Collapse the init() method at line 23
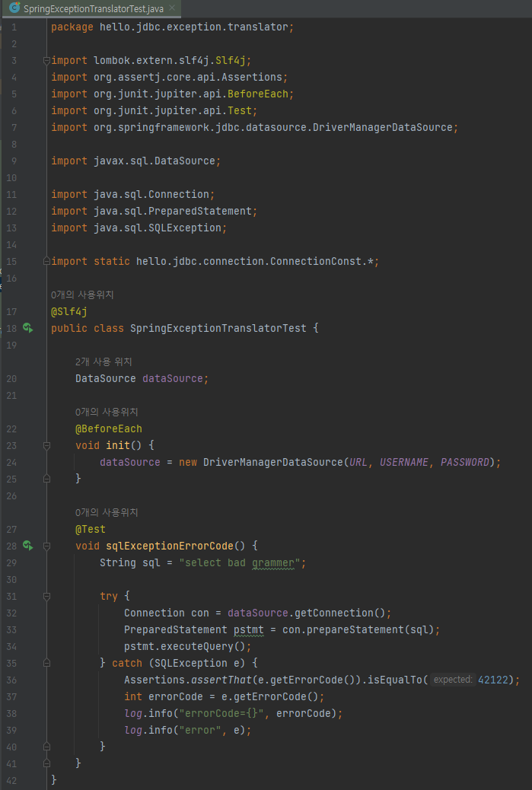The image size is (532, 790). [x=46, y=445]
